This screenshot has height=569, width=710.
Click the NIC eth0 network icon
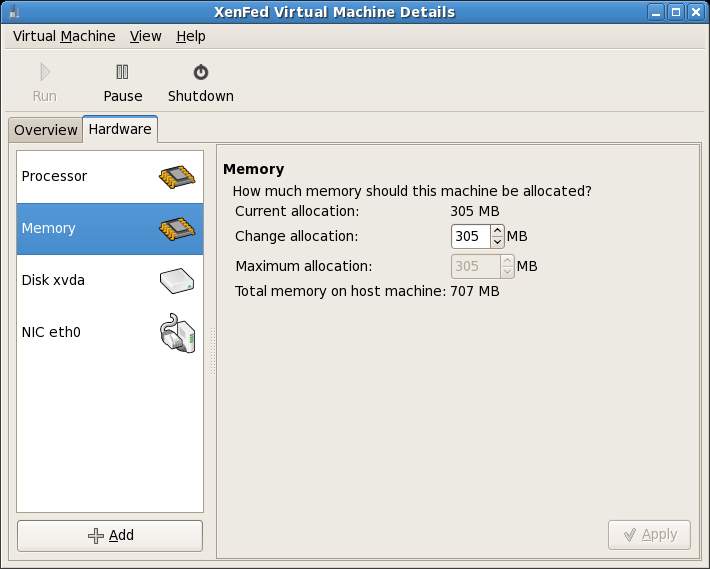(x=177, y=333)
